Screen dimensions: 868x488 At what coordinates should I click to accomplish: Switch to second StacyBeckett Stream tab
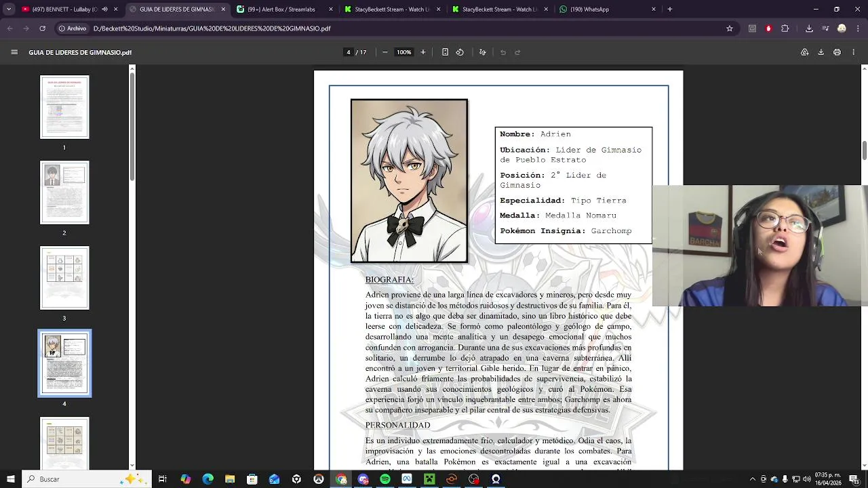498,9
